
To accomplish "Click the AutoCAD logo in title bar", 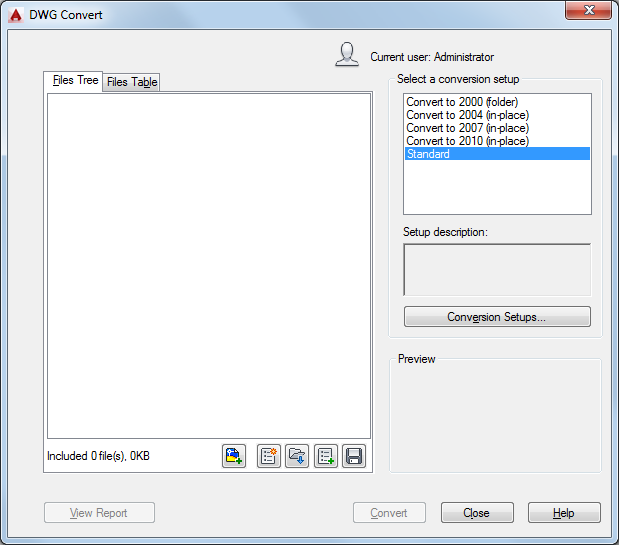I will pyautogui.click(x=15, y=15).
